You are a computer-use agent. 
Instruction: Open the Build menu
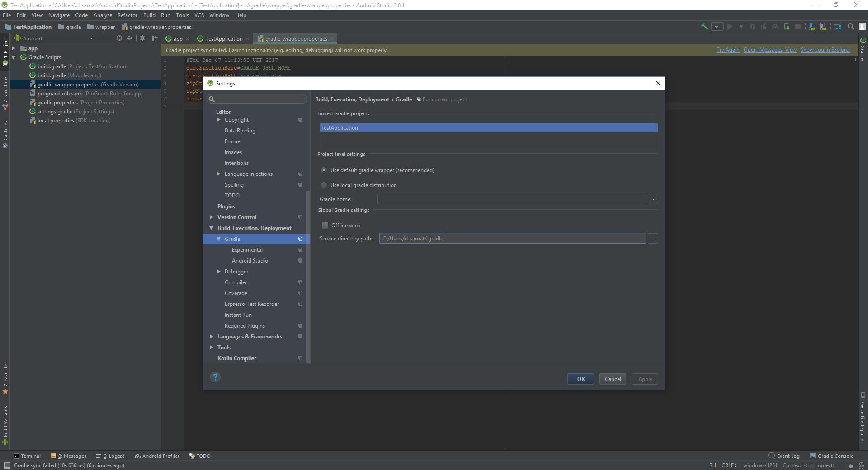pyautogui.click(x=149, y=15)
